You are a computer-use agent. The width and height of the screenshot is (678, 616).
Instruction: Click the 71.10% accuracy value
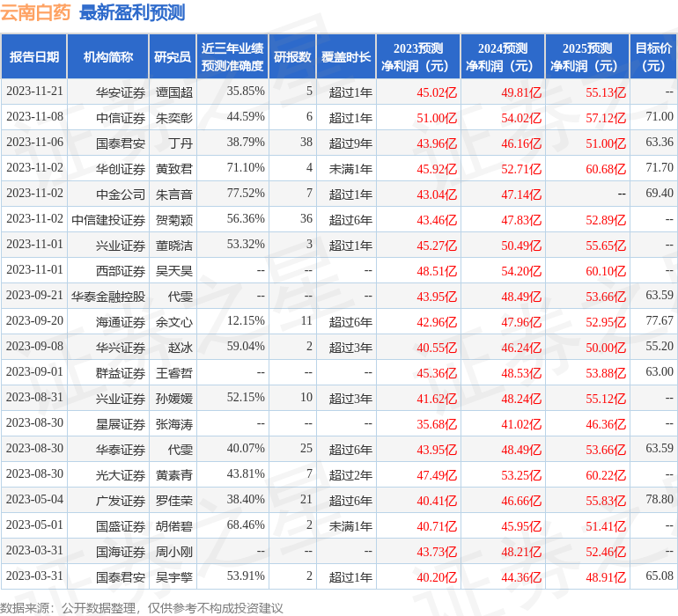[246, 168]
